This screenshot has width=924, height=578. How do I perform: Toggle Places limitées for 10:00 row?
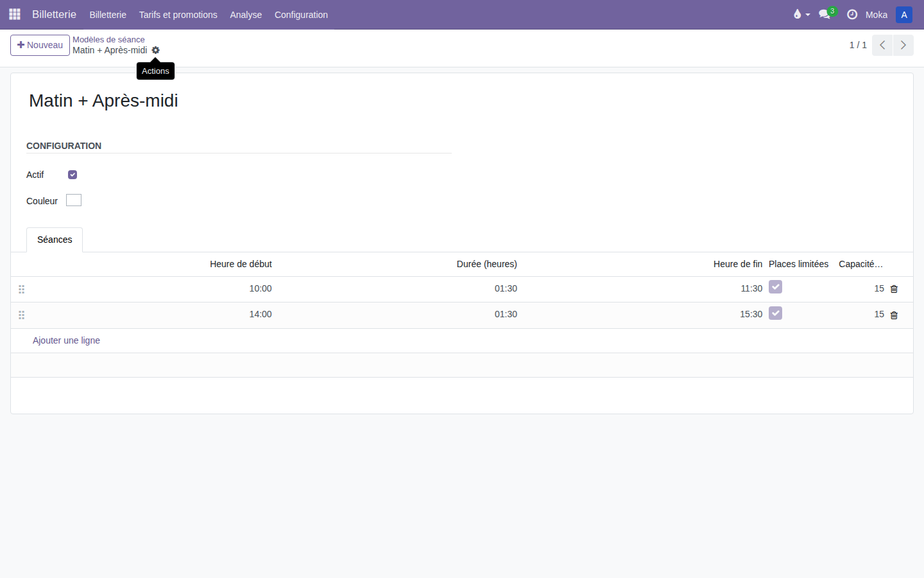[x=775, y=287]
